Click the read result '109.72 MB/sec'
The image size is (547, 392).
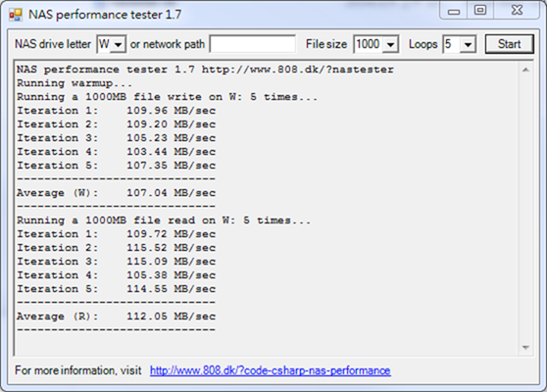171,234
